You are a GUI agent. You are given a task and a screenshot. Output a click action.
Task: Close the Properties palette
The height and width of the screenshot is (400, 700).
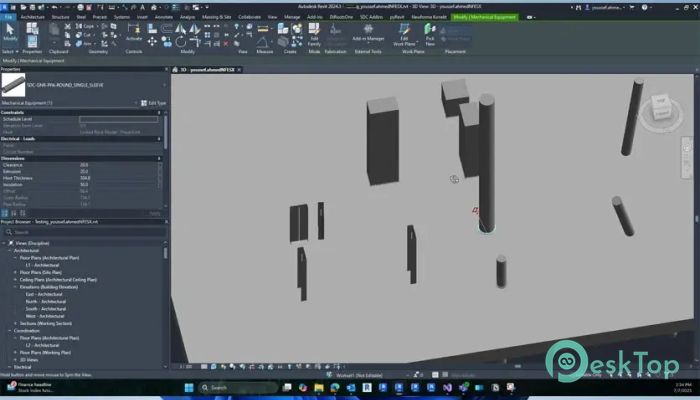pos(167,69)
